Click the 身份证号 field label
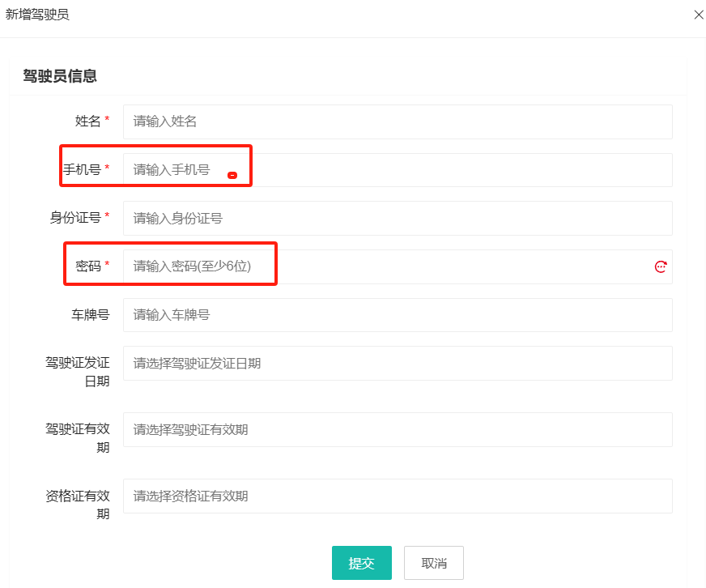706x588 pixels. point(74,218)
